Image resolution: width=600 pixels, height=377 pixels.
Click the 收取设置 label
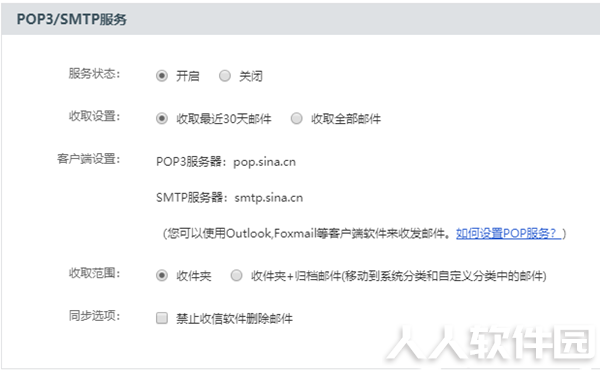tap(94, 116)
